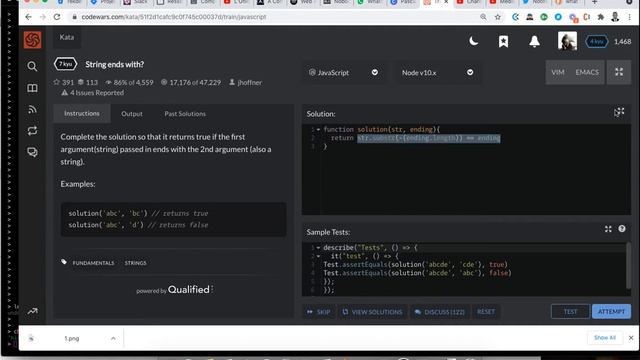Image resolution: width=640 pixels, height=360 pixels.
Task: Click the browser forward arrow
Action: pyautogui.click(x=42, y=17)
